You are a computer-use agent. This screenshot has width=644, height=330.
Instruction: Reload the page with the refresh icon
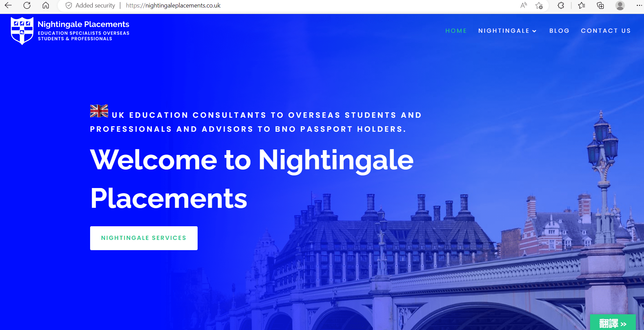(x=27, y=5)
